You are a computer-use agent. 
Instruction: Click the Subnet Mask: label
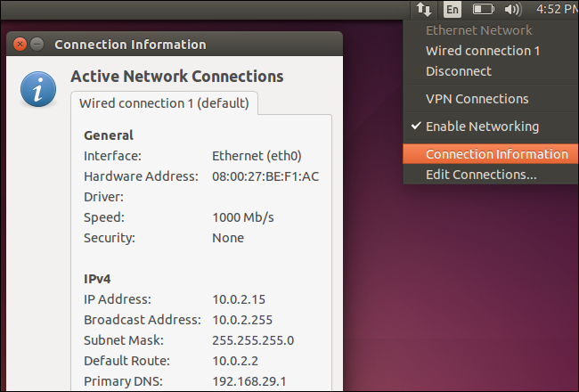click(x=123, y=340)
